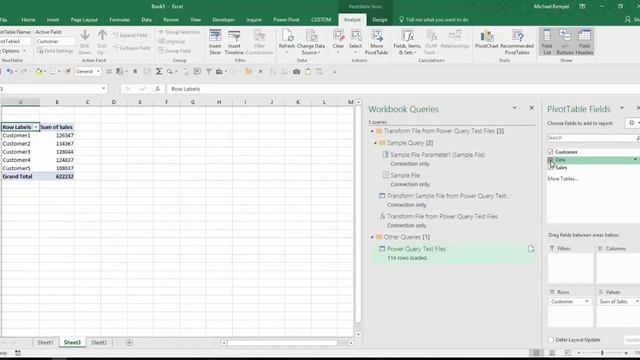Click the zoom slider handle
The height and width of the screenshot is (360, 640).
[602, 353]
